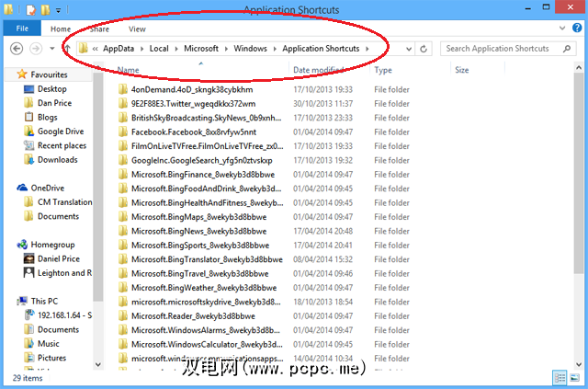Select the FilmOnLiveTVFree folder

click(x=207, y=146)
